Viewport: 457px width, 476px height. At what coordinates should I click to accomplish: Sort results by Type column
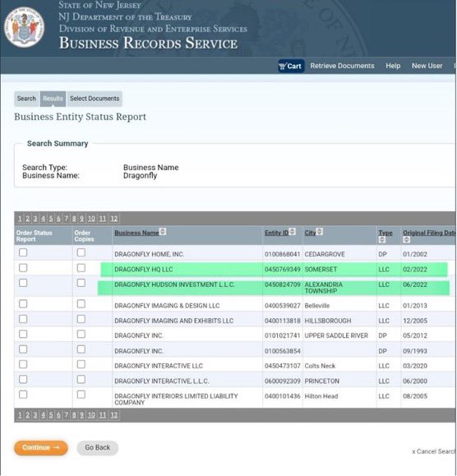click(381, 239)
